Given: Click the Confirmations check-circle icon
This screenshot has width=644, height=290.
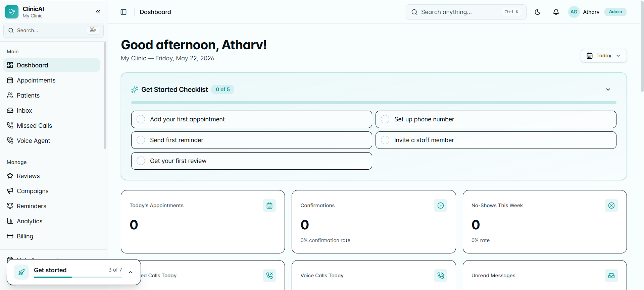Looking at the screenshot, I should click(441, 206).
